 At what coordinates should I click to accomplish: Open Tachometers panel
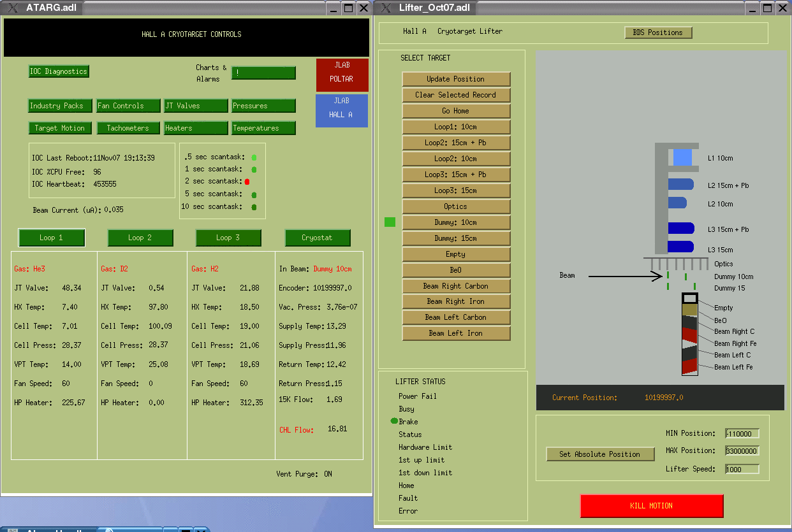pyautogui.click(x=128, y=128)
